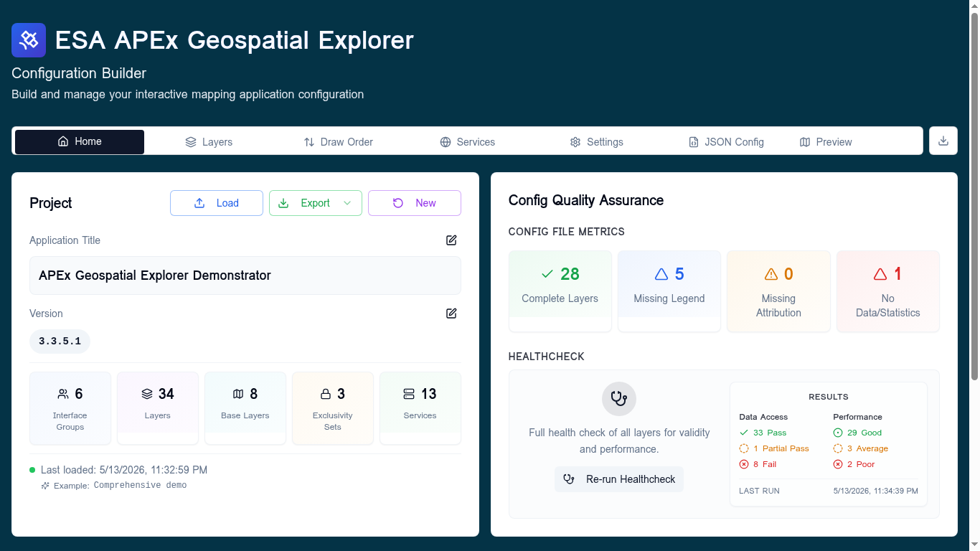980x551 pixels.
Task: Click the Load project button
Action: point(217,203)
